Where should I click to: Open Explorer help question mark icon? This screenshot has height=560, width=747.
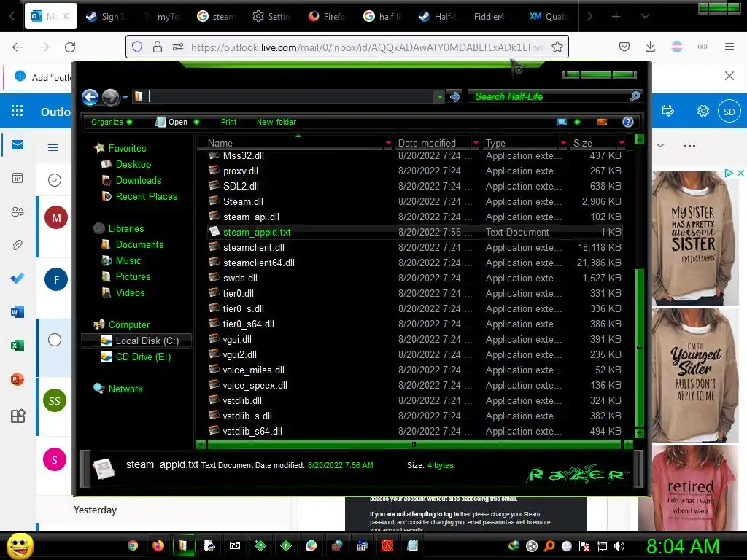[628, 122]
